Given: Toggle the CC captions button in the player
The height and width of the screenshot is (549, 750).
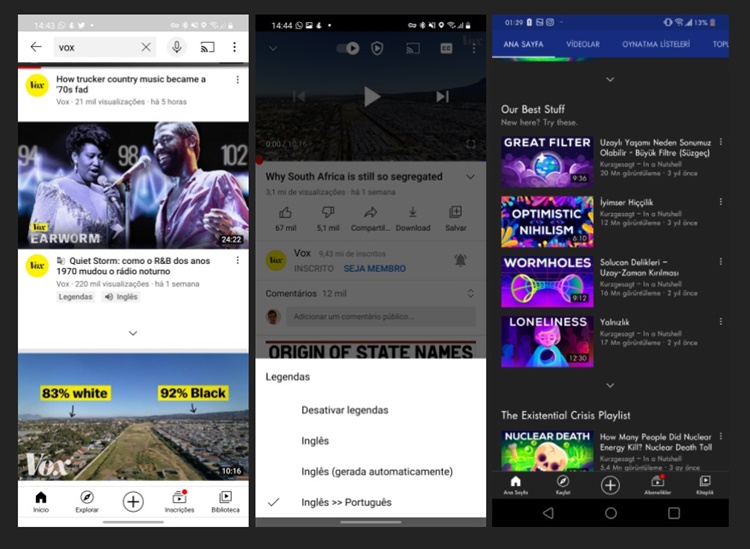Looking at the screenshot, I should point(446,48).
